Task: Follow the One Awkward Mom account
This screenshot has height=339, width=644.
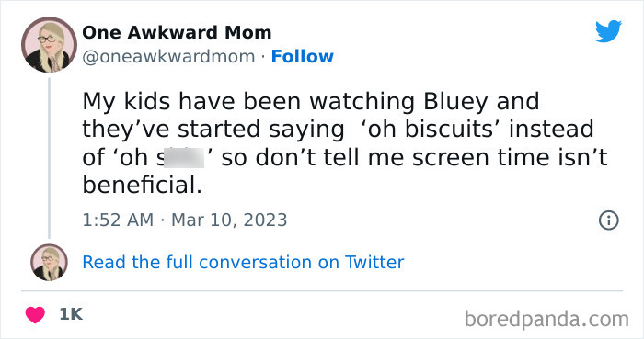Action: (303, 57)
